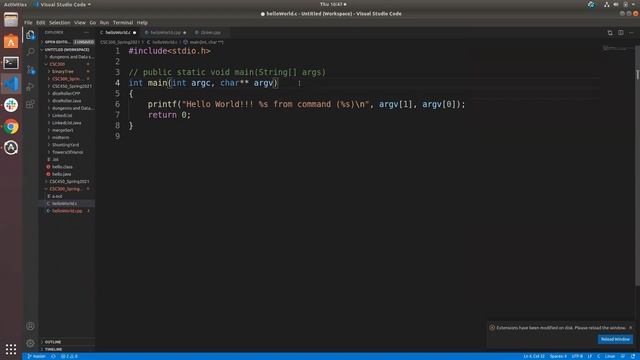Open the Source Control view
Screen dimensions: 640x360
[31, 70]
